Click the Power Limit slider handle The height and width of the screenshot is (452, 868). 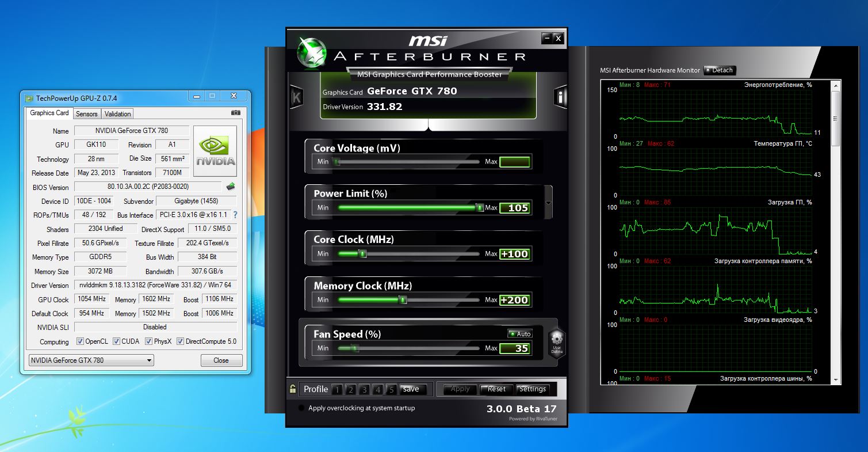click(480, 208)
